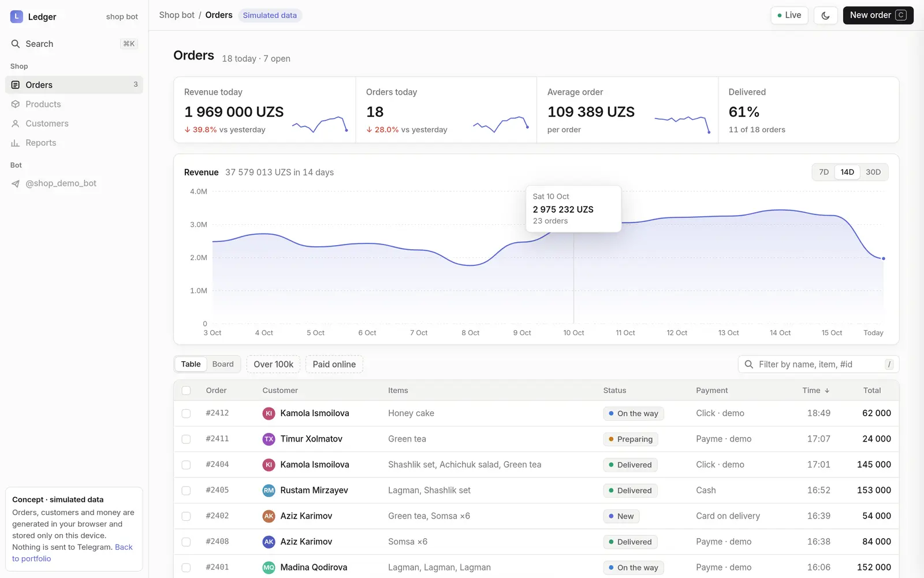924x578 pixels.
Task: Select the checkbox for order #2404
Action: 186,465
